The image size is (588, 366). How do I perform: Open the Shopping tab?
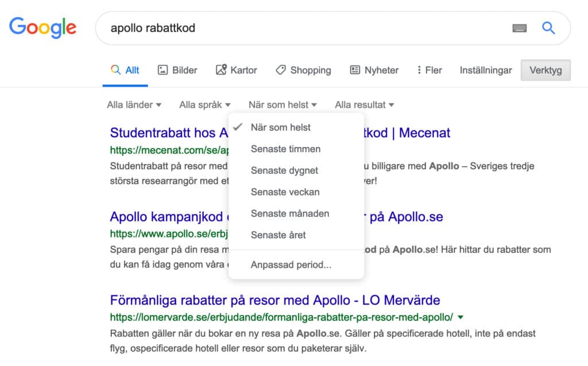303,70
